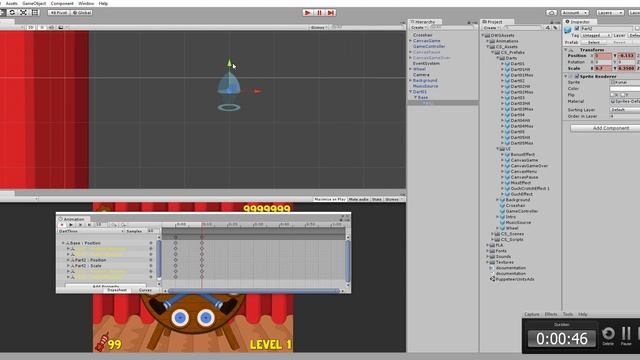This screenshot has height=360, width=640.
Task: Select the BonusEffect prefab icon in Project
Action: coord(507,155)
